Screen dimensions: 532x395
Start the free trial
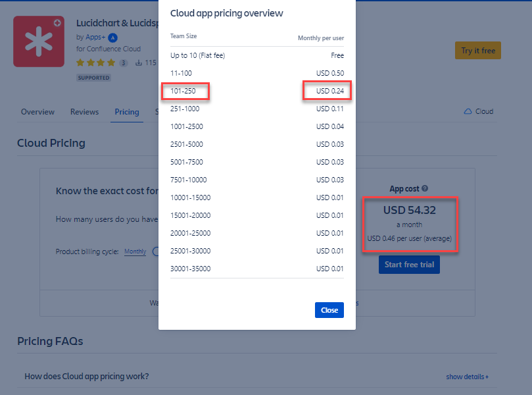pyautogui.click(x=409, y=265)
